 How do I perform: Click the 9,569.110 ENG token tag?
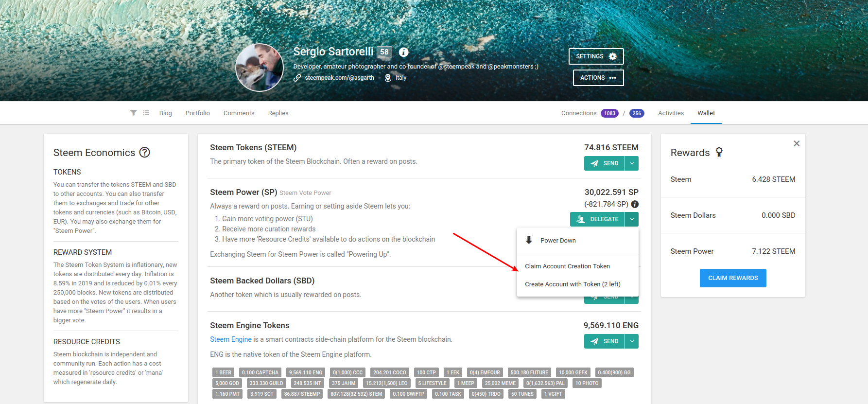[305, 372]
